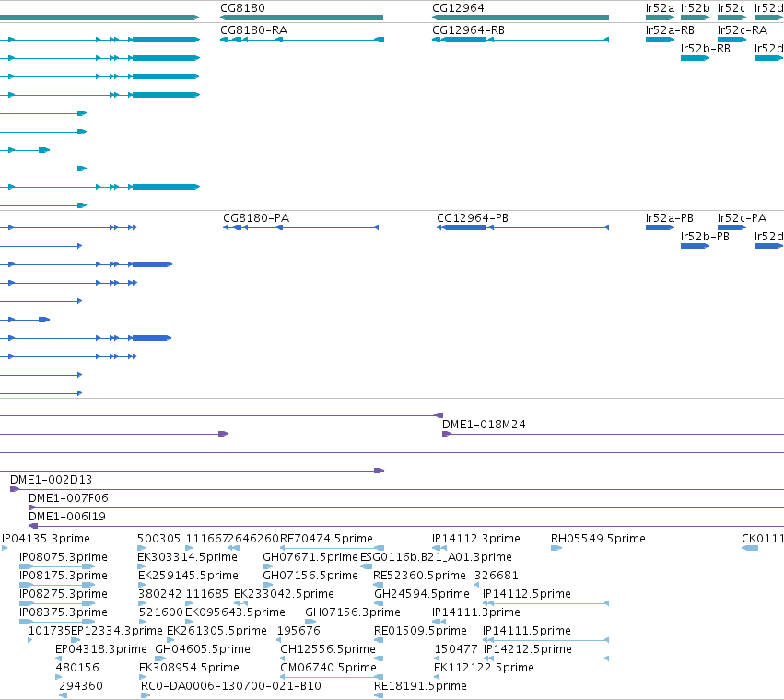Select the Ir52b gene label

(x=695, y=8)
